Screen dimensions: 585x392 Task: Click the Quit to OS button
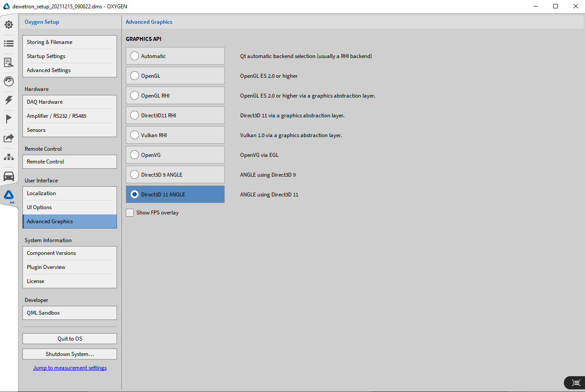pyautogui.click(x=69, y=339)
